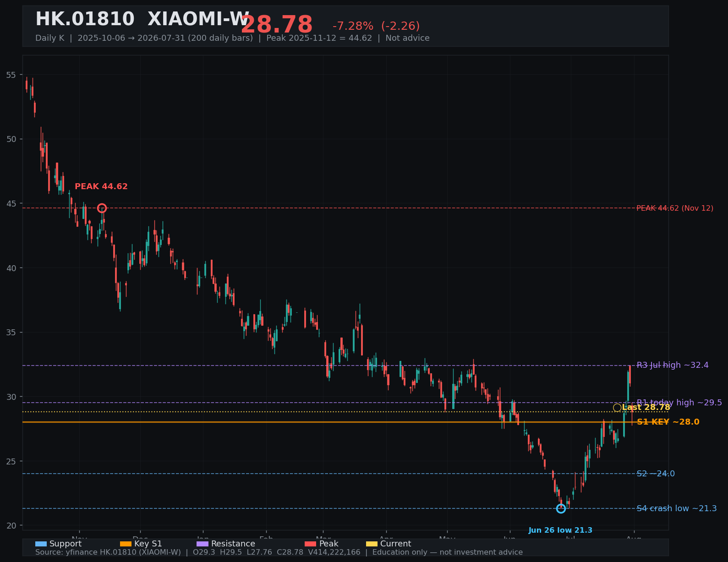Click the red Peak legend swatch
The image size is (728, 562).
311,544
